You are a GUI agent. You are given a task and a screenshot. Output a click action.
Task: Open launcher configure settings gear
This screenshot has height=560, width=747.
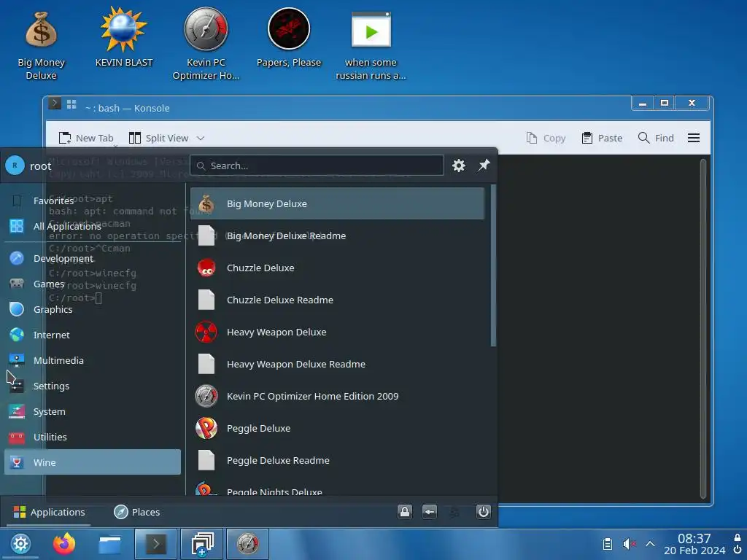pos(459,166)
